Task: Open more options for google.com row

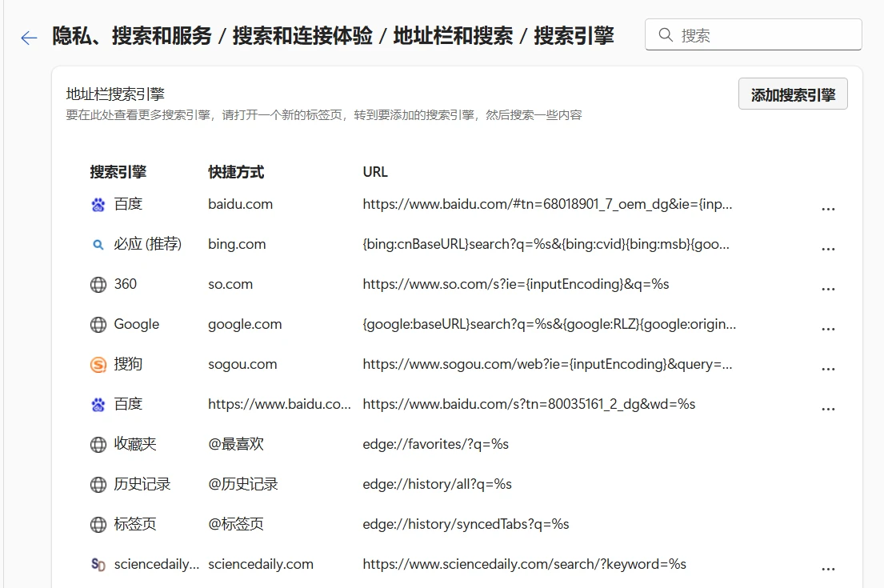Action: click(x=828, y=330)
